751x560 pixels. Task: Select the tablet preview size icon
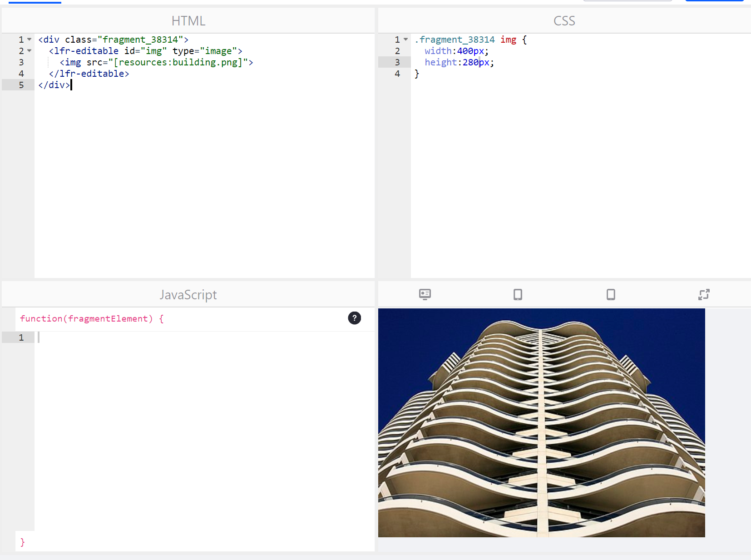(518, 294)
